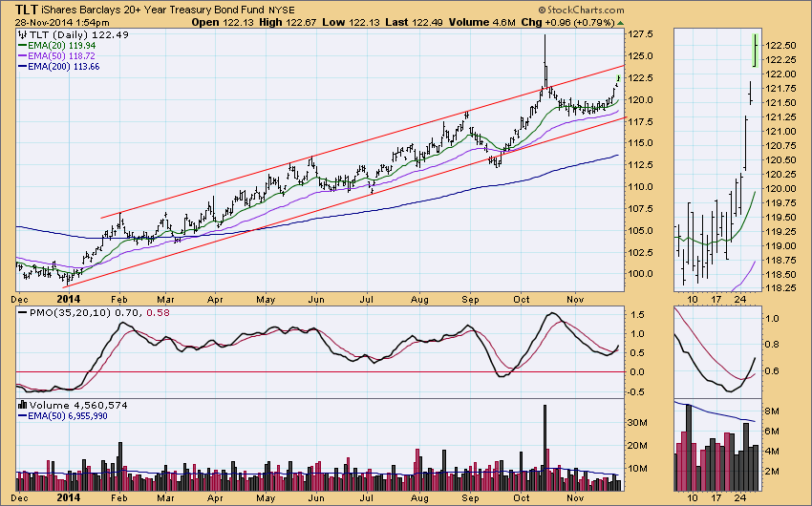
Task: Click the Volume 4.6M header value
Action: point(481,22)
